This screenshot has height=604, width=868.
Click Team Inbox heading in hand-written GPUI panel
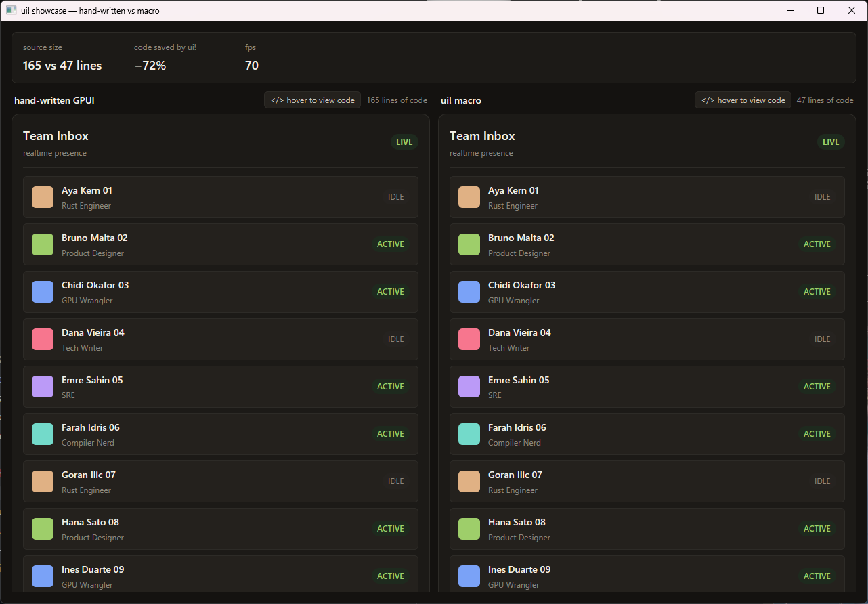pyautogui.click(x=56, y=136)
